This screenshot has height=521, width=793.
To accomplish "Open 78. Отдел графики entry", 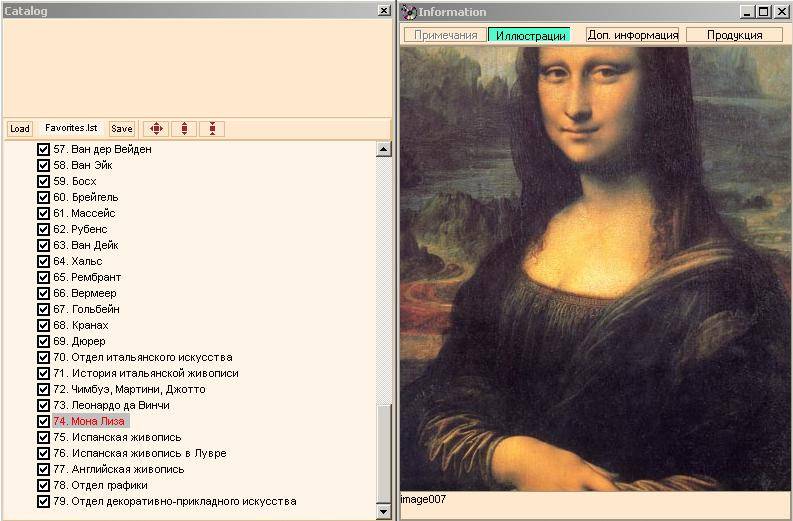I will 100,486.
